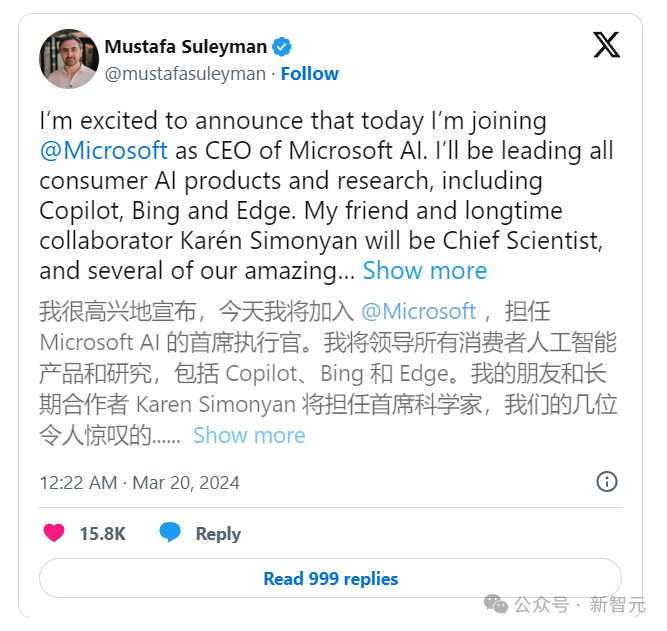
Task: Read 999 replies
Action: click(x=331, y=578)
